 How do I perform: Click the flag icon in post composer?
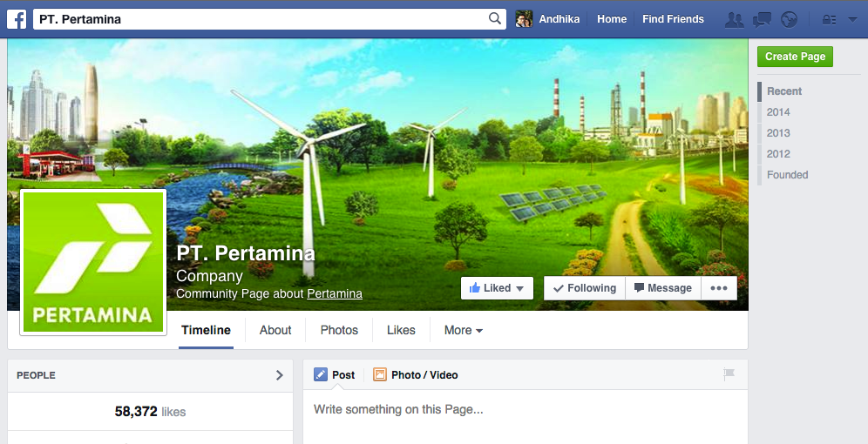pyautogui.click(x=729, y=374)
